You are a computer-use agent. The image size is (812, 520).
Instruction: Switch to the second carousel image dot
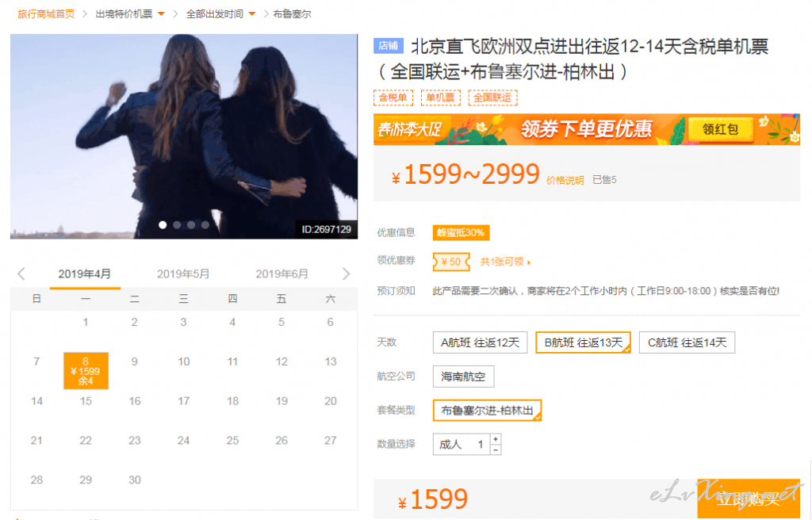[177, 225]
